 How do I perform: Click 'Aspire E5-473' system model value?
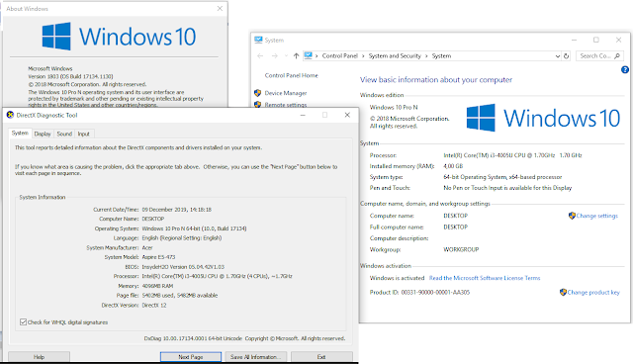click(x=158, y=257)
